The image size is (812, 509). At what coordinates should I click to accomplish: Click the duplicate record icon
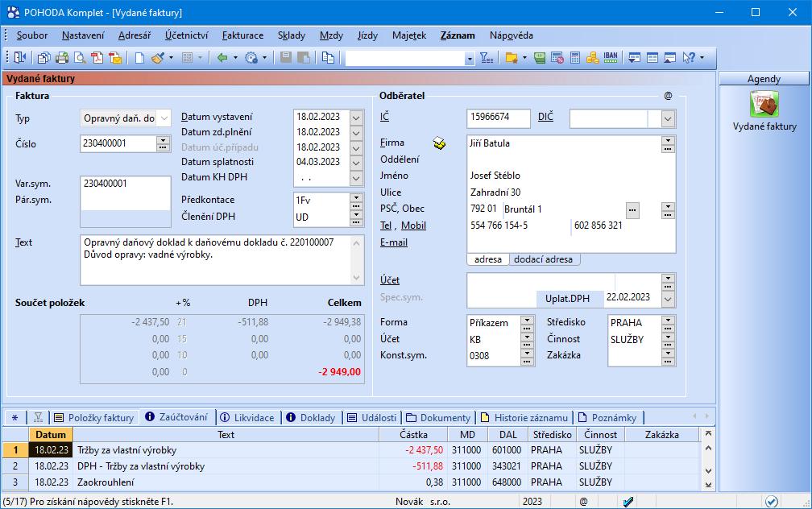click(x=328, y=57)
